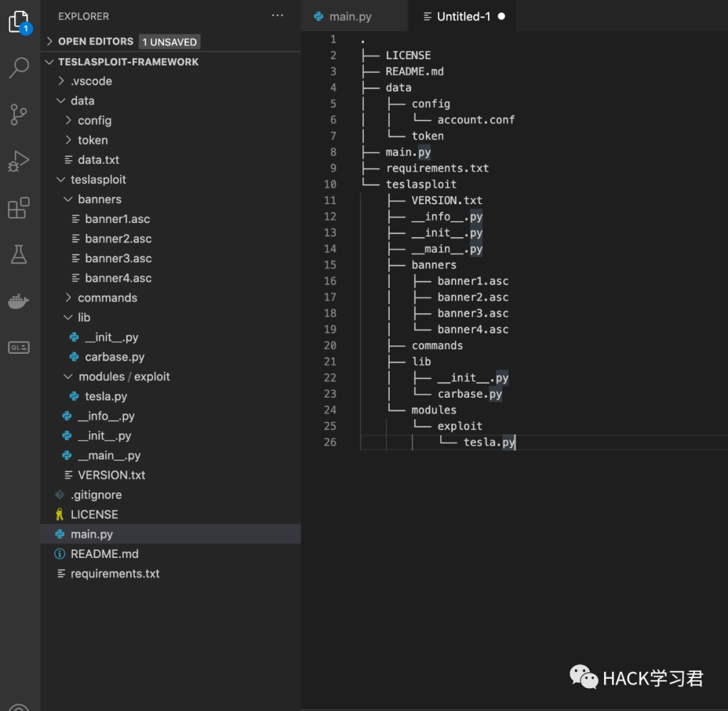Collapse the teslasploit folder
The height and width of the screenshot is (711, 728).
[61, 179]
